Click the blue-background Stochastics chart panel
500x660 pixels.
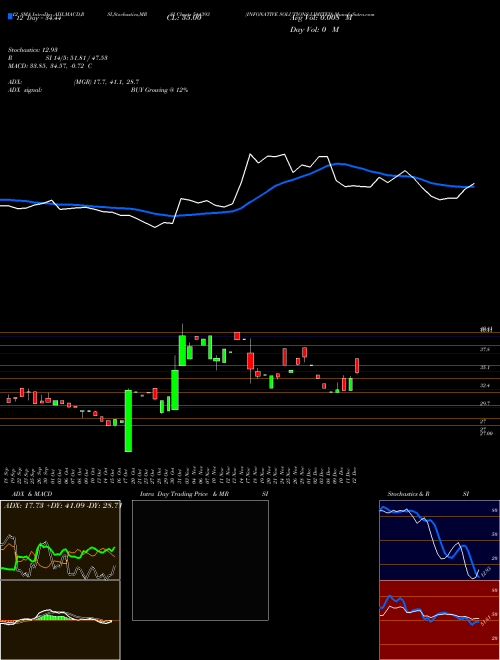[439, 540]
